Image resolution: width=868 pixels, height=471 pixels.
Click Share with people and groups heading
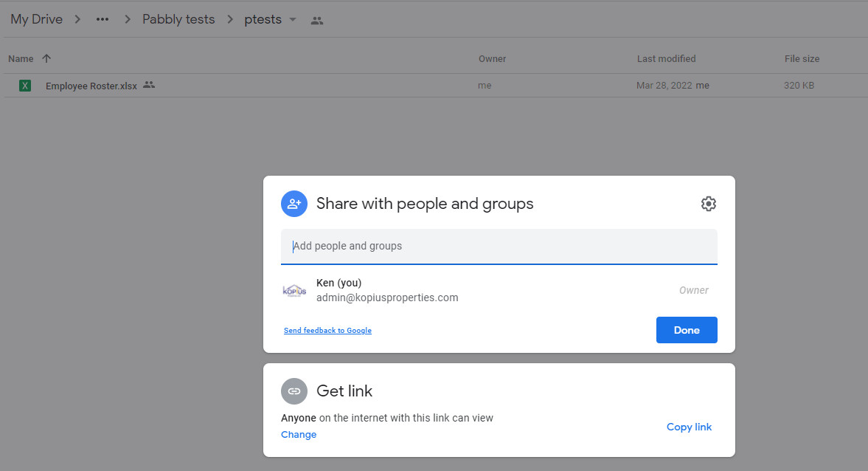coord(425,203)
